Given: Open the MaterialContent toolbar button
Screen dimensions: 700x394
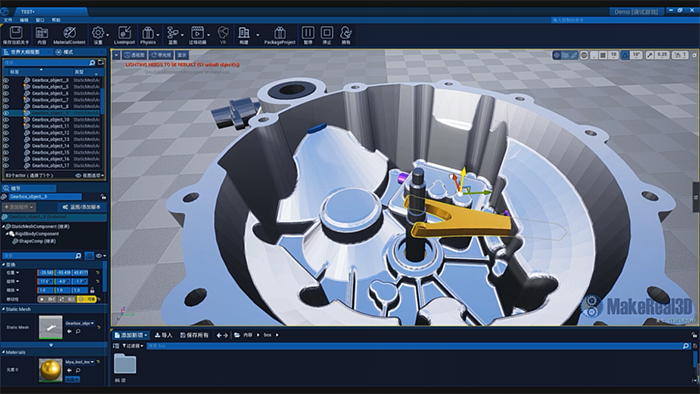Looking at the screenshot, I should 69,35.
